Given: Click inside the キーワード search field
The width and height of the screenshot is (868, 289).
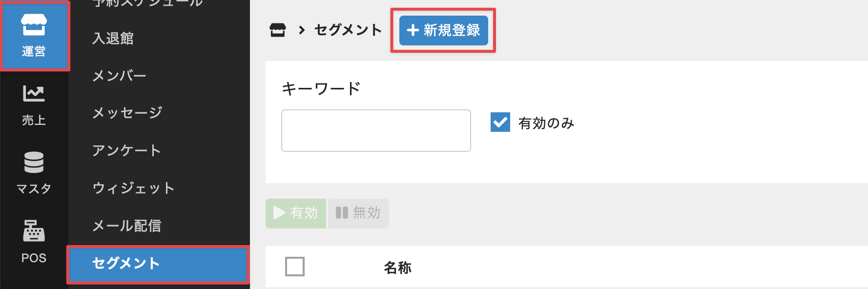Looking at the screenshot, I should 375,130.
